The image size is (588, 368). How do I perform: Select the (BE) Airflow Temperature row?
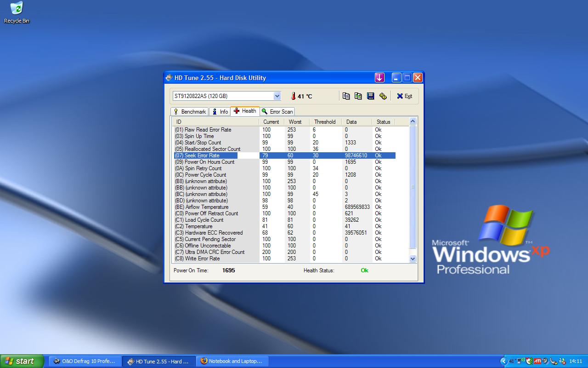point(284,207)
